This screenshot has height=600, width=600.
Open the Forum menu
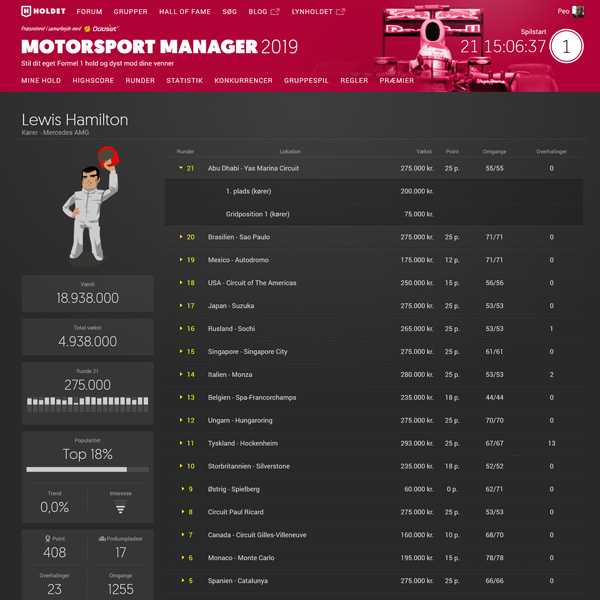89,12
